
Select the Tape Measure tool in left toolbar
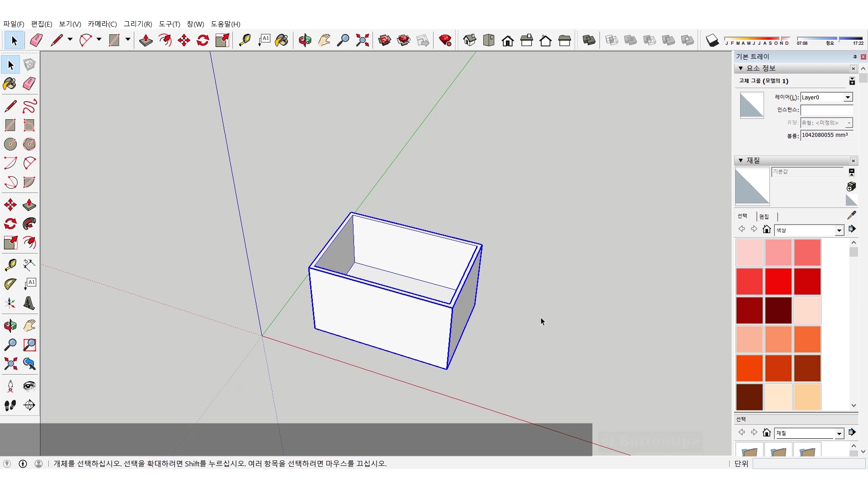pos(10,265)
